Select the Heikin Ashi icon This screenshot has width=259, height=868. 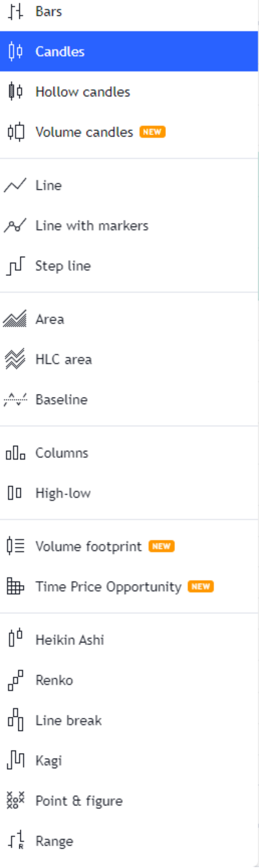(x=15, y=639)
